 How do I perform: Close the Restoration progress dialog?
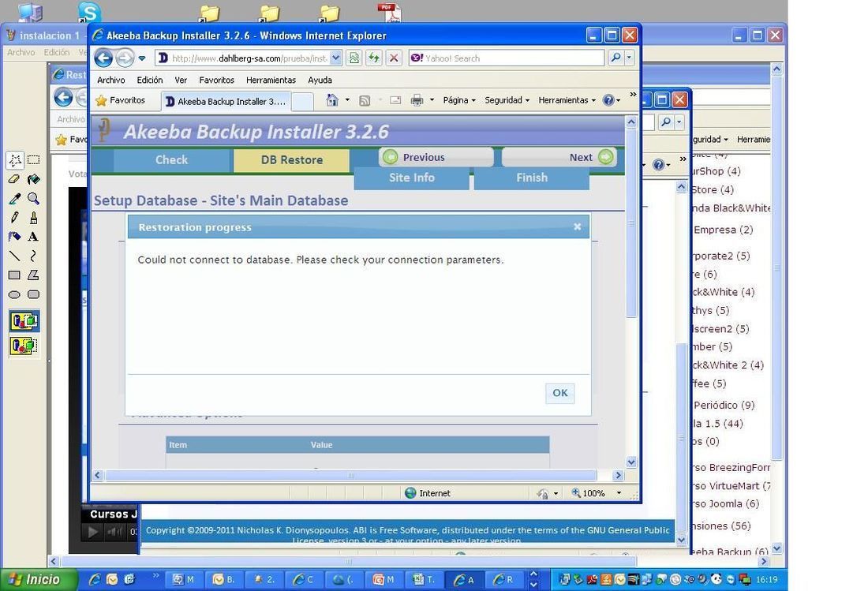tap(578, 227)
